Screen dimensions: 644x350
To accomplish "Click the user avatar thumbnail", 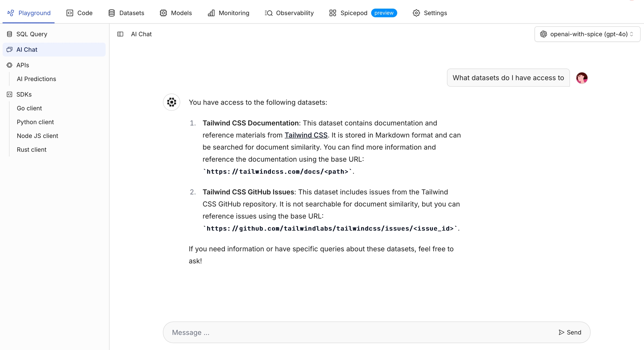I will click(x=582, y=78).
